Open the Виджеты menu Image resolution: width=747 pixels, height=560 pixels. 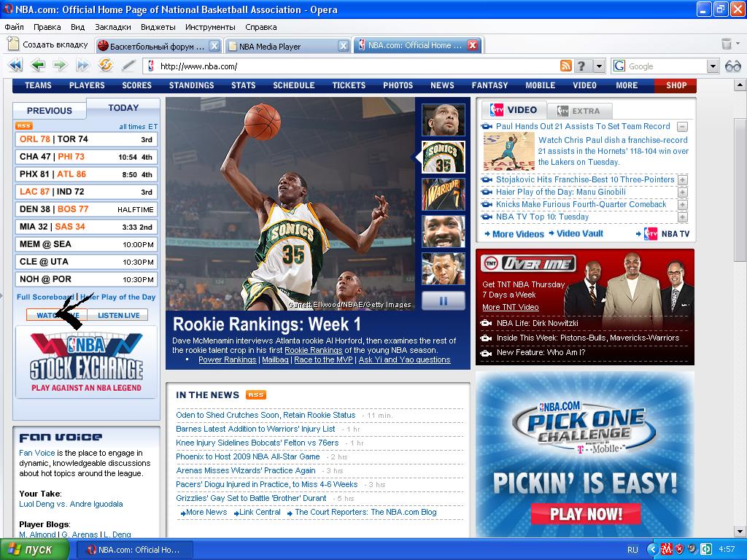pos(158,27)
